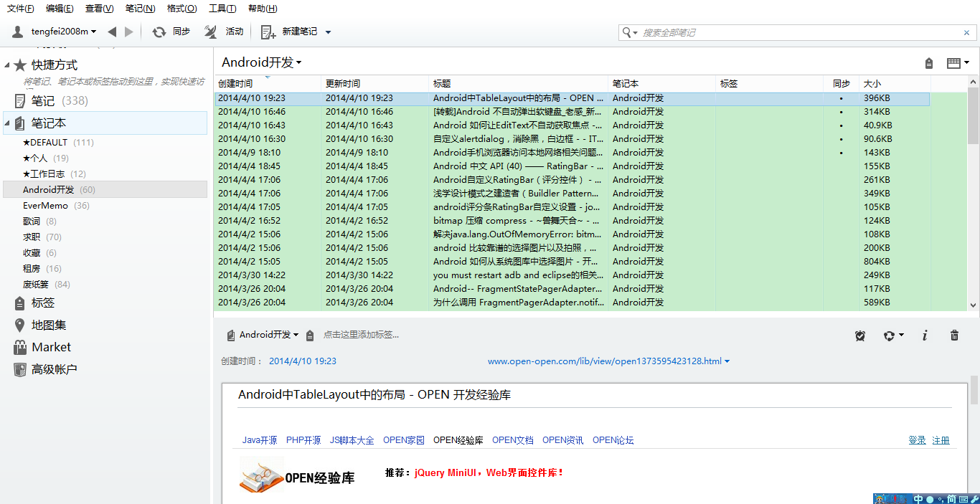Open the 活动 activity feed
Screen dimensions: 980x504
224,32
